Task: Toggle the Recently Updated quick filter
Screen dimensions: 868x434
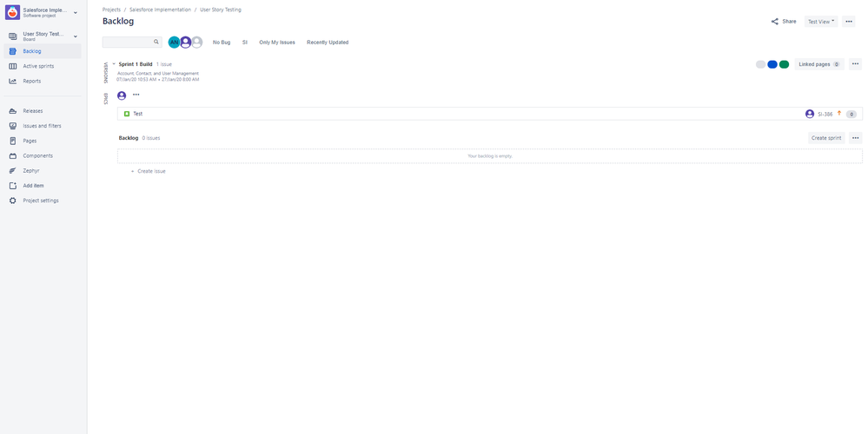Action: (328, 43)
